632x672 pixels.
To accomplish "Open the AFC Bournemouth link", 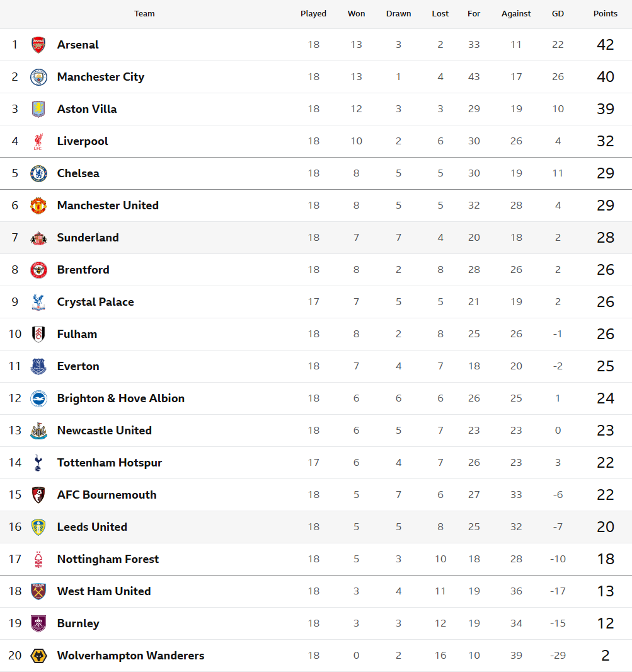I will tap(106, 495).
